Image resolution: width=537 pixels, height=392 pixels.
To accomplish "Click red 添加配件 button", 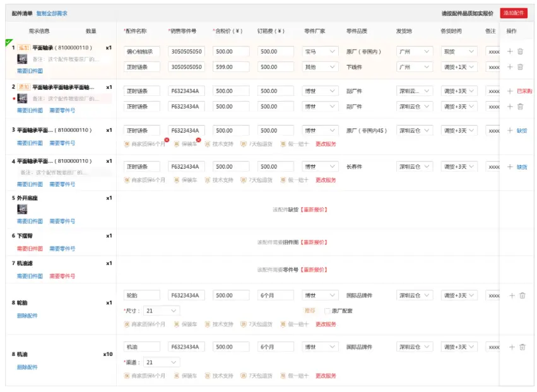I will (514, 13).
